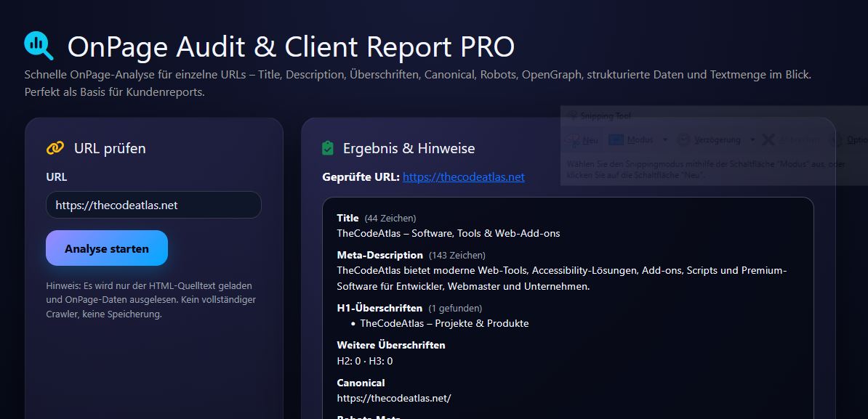This screenshot has height=419, width=868.
Task: Click the Snipping Tool scissors title icon
Action: click(x=572, y=116)
